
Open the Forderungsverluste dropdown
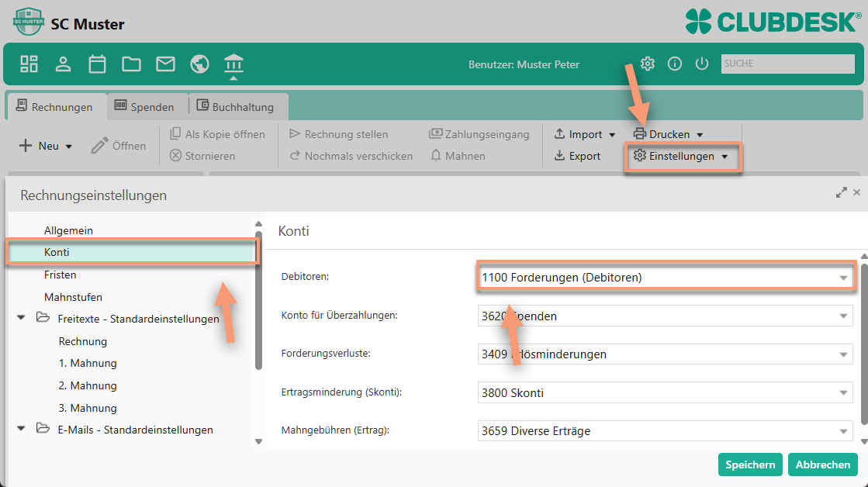(x=843, y=354)
